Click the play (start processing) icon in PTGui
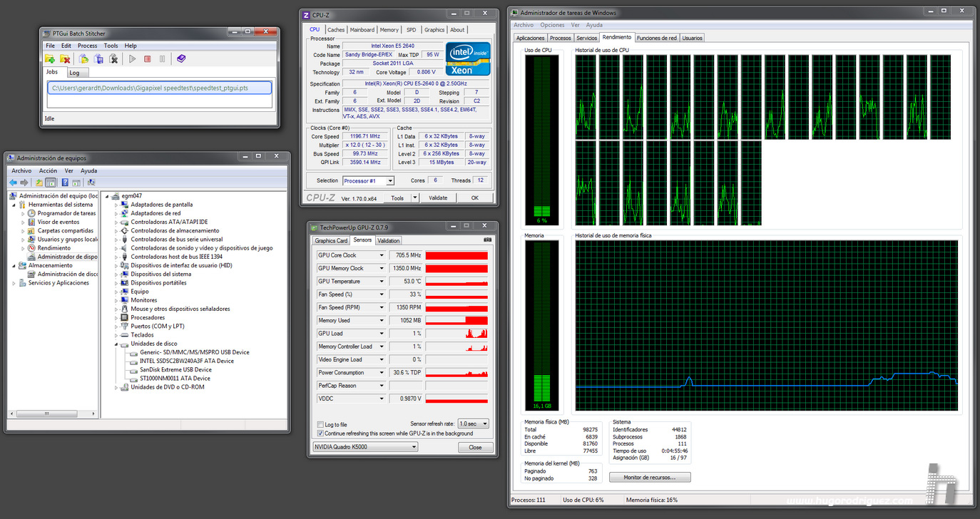 click(132, 59)
